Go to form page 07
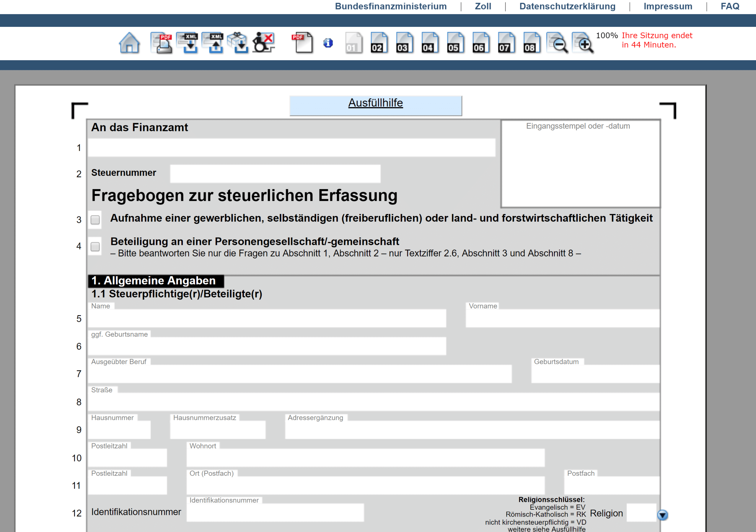This screenshot has width=756, height=532. coord(506,43)
